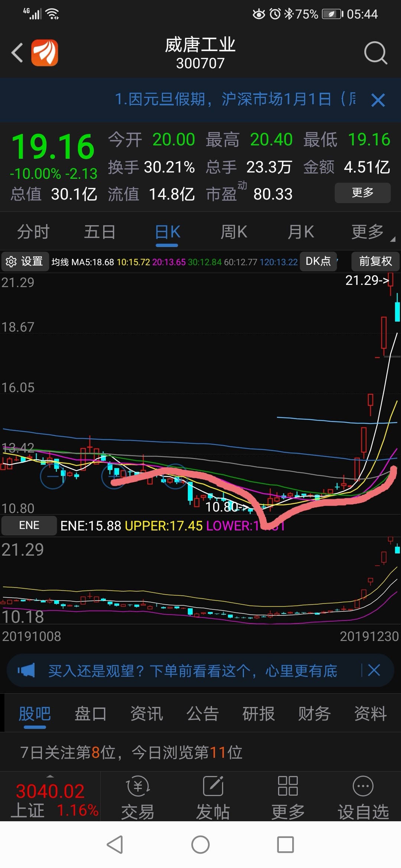The width and height of the screenshot is (401, 868).
Task: Open the 资料 company info tab
Action: pyautogui.click(x=371, y=714)
